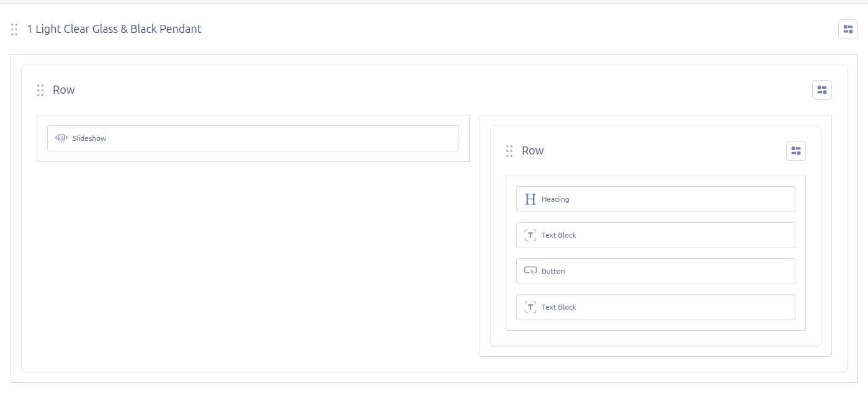Click the first Text Block T icon
The image size is (868, 394).
[530, 235]
